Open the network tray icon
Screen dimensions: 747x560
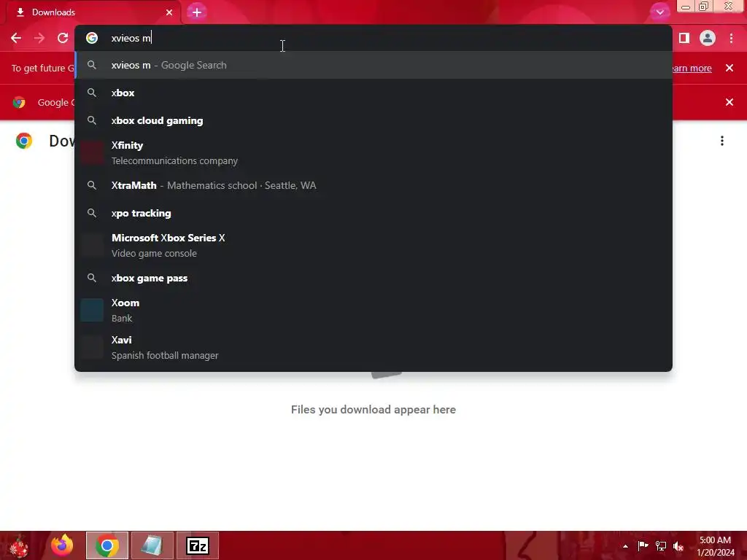click(x=661, y=545)
